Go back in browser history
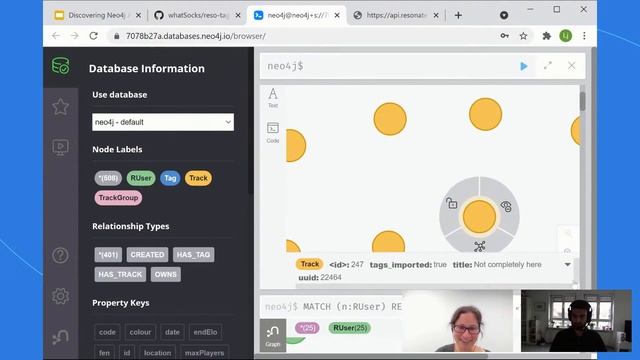 tap(56, 36)
